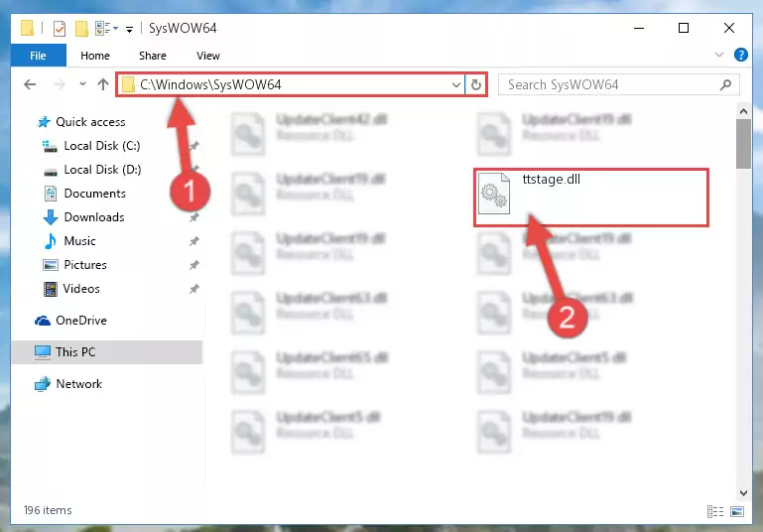Click the pin icon next to Music

click(x=194, y=241)
